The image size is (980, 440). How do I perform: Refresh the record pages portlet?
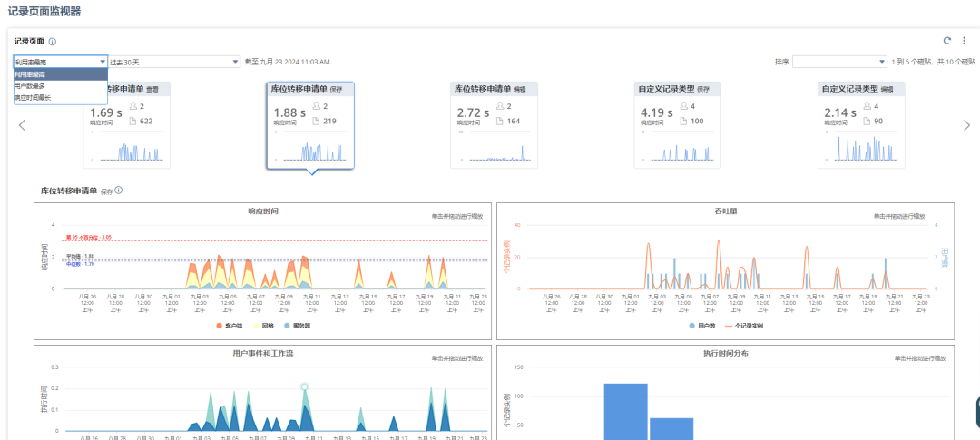(x=946, y=41)
